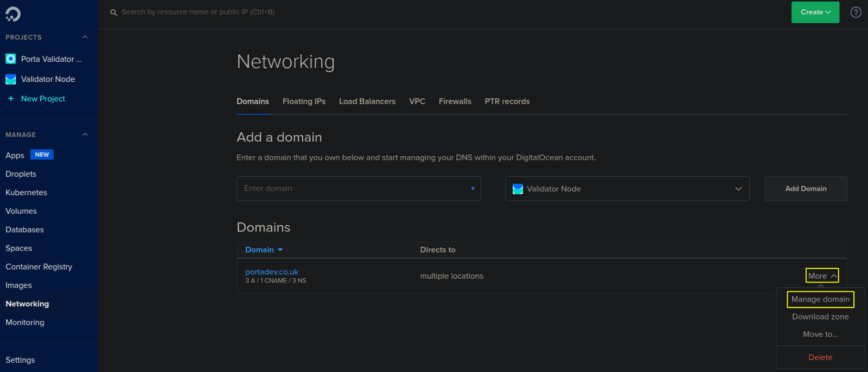Open the help question mark icon
The width and height of the screenshot is (868, 372).
(x=856, y=12)
